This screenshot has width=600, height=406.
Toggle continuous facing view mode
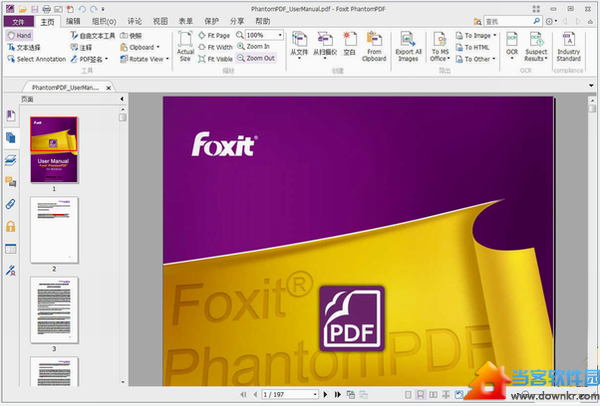pos(446,395)
